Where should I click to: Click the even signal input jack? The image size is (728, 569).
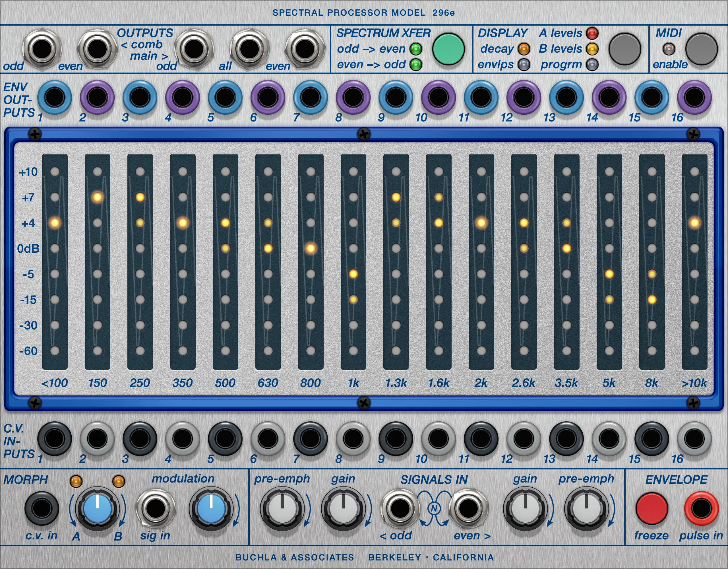coord(468,509)
